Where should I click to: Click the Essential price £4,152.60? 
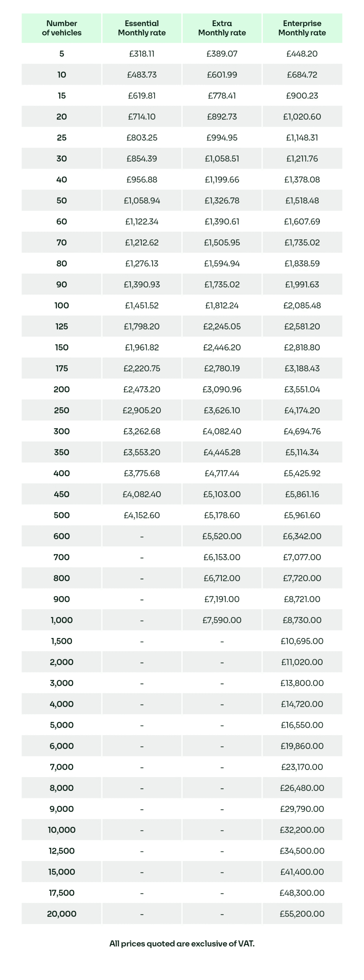click(141, 515)
